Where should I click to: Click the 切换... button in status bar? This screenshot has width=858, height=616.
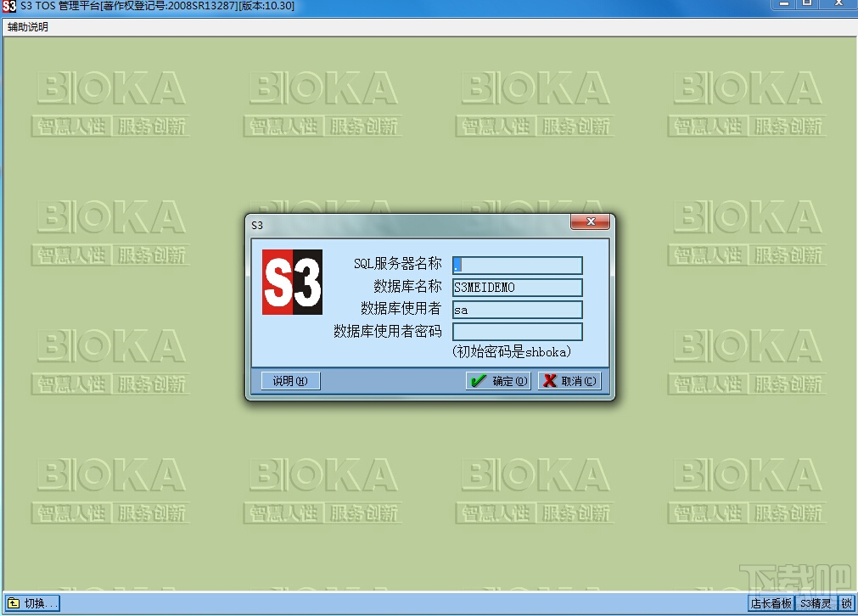point(31,603)
